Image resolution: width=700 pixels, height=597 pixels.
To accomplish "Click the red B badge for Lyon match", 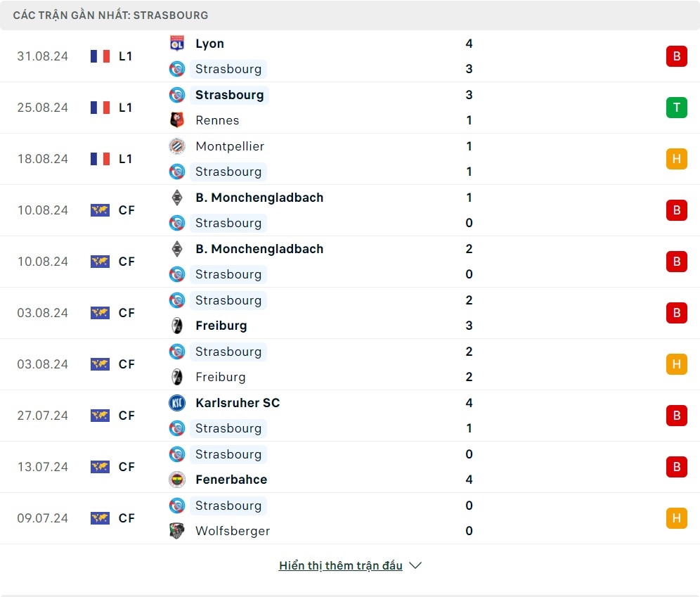I will [676, 56].
